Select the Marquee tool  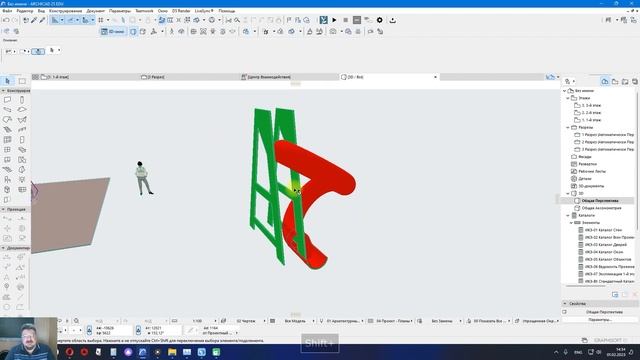click(x=22, y=81)
